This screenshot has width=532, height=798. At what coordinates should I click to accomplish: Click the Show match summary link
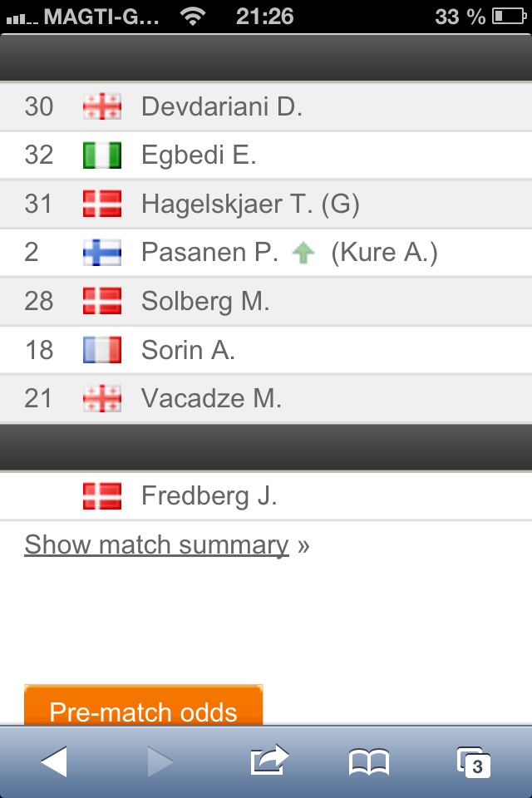pos(156,545)
